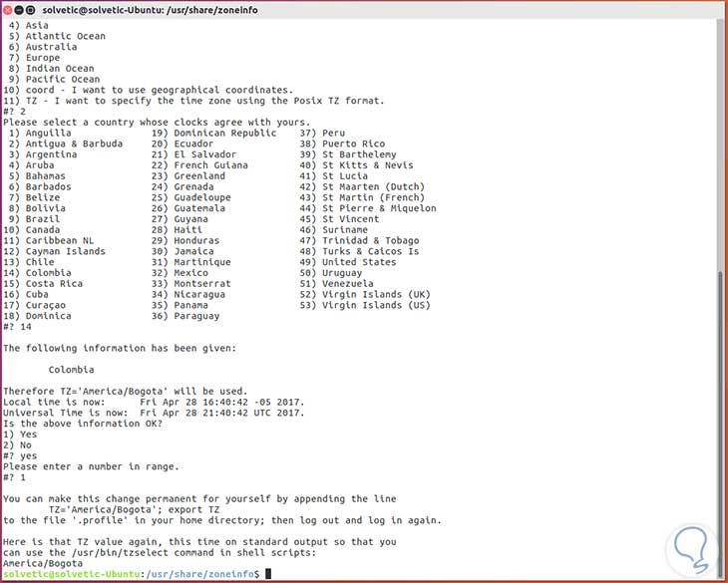Click the Posix TZ format option line
The width and height of the screenshot is (728, 583).
(193, 101)
